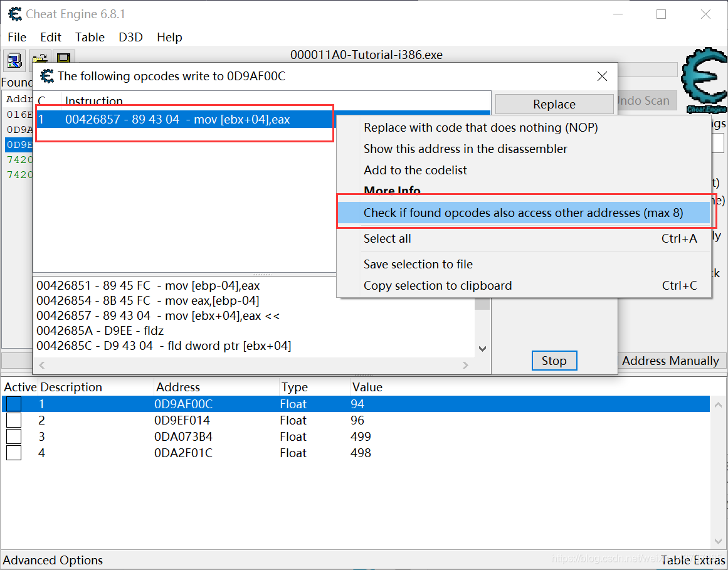Click the right arrow of the horizontal scrollbar

(466, 366)
